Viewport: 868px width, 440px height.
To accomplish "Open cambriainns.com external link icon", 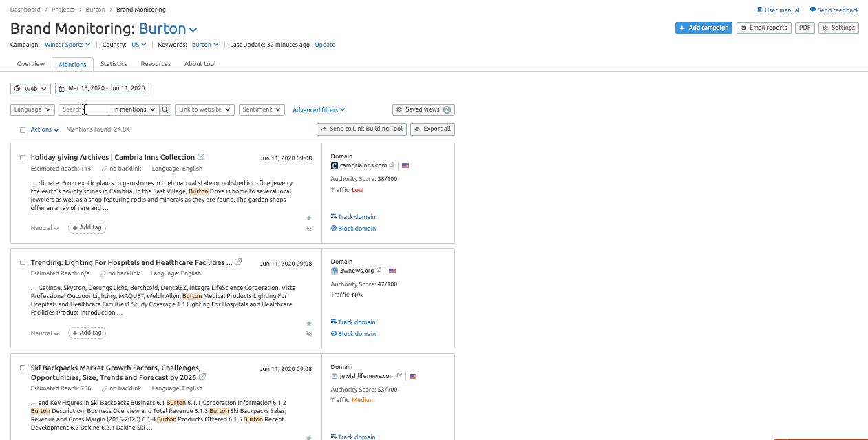I will (x=392, y=165).
